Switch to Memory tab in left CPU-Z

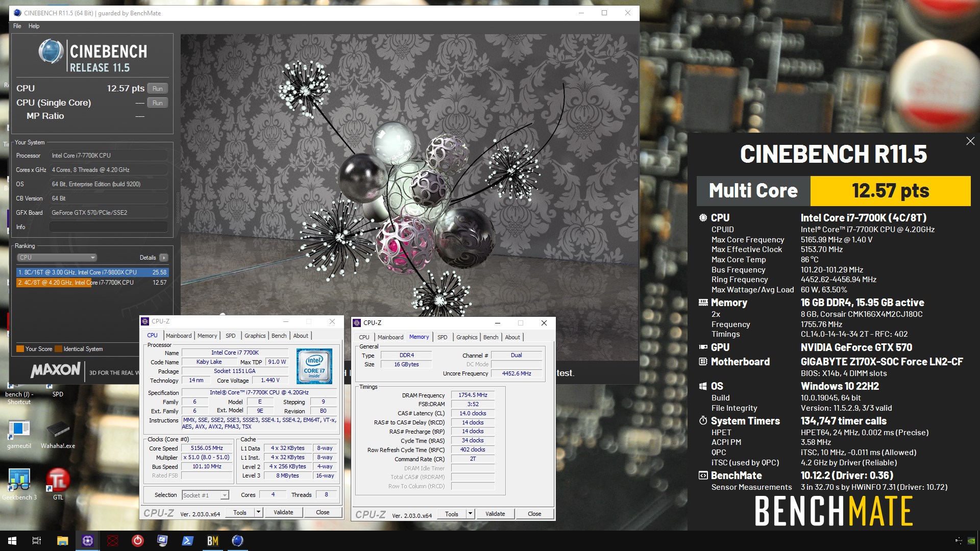(x=207, y=336)
